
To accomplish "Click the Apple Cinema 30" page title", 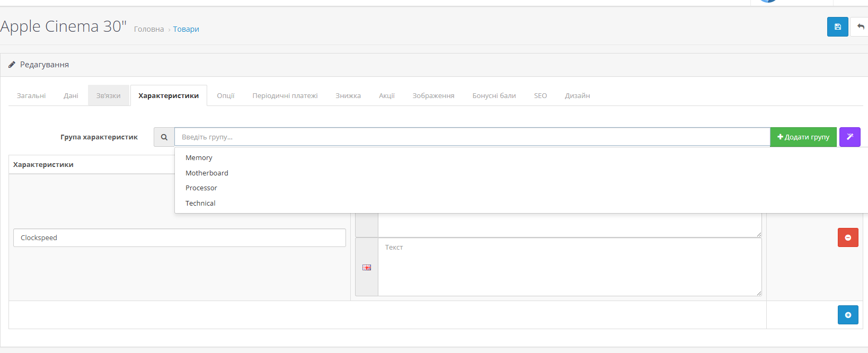I will click(63, 26).
